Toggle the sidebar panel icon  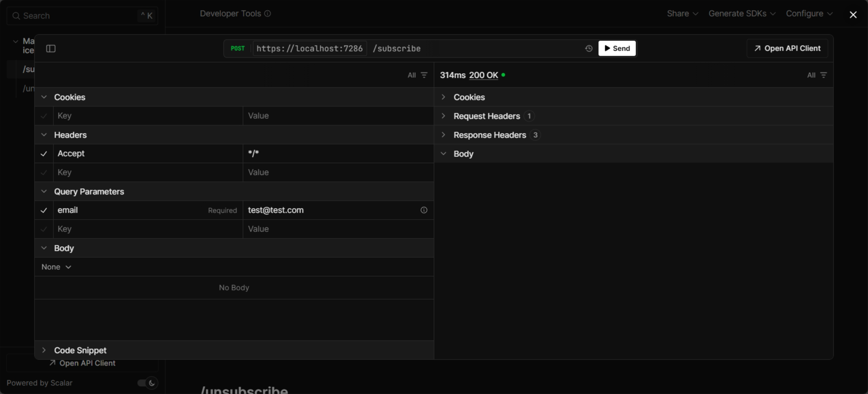[51, 48]
